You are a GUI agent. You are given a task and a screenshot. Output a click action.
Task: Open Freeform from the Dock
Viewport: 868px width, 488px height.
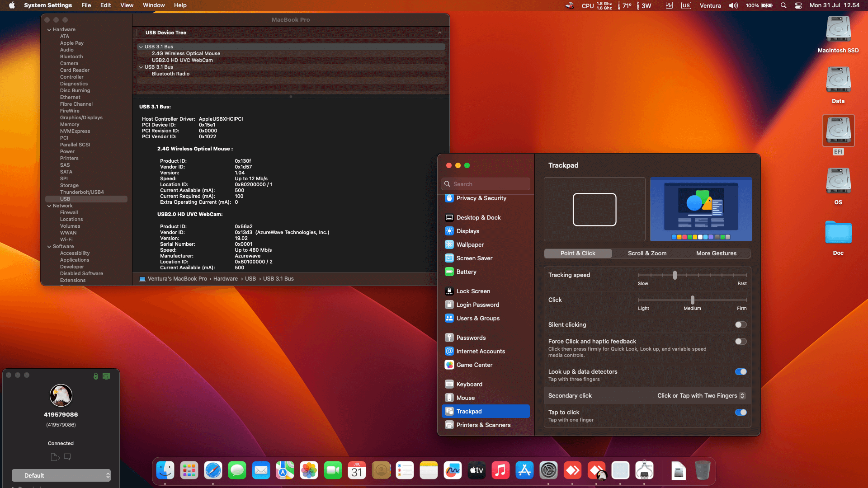pos(453,470)
